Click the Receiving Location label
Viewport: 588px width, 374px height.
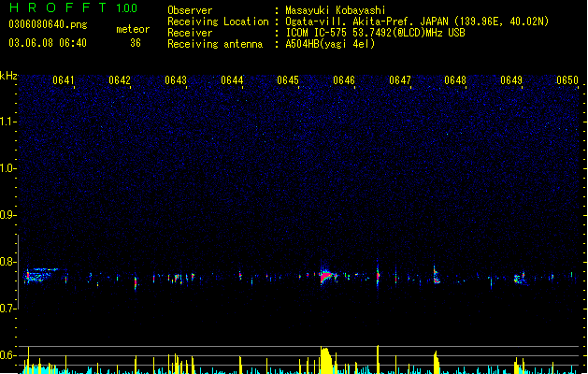pos(218,22)
